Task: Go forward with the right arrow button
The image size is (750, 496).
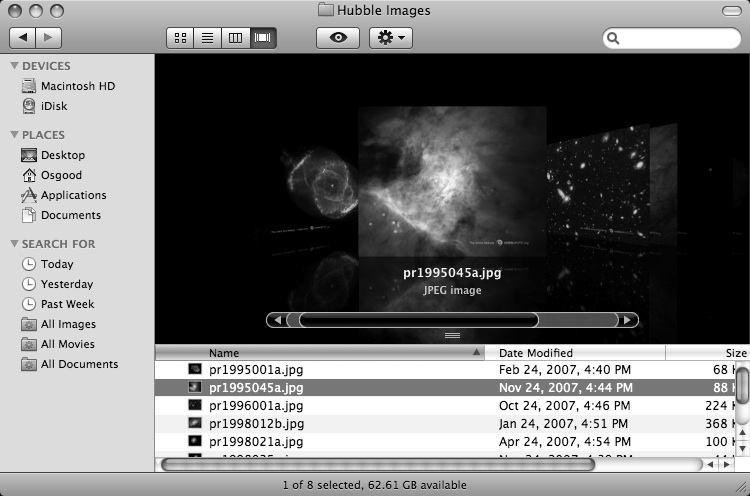Action: point(48,38)
